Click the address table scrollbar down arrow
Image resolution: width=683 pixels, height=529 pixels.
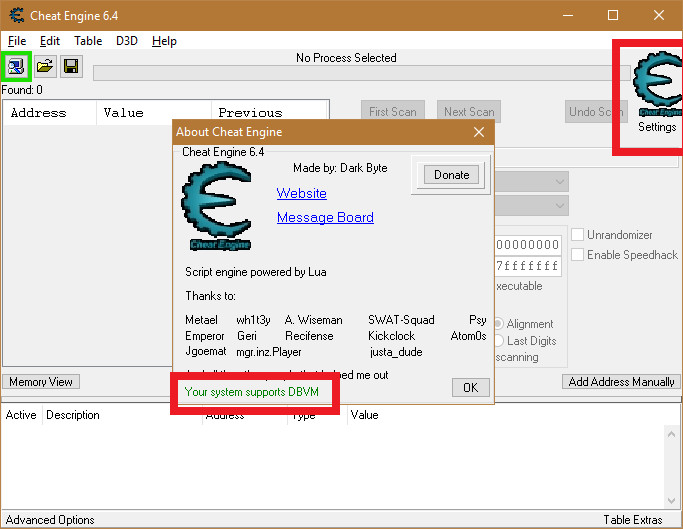(x=671, y=500)
